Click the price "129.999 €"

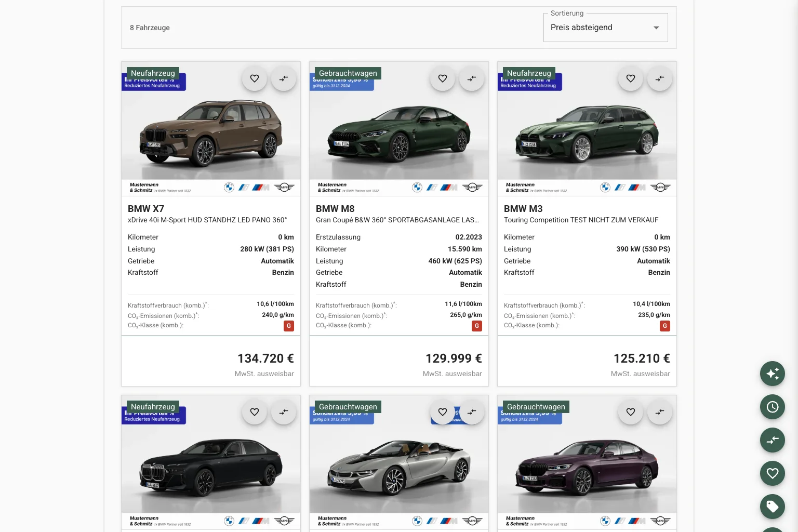tap(454, 358)
